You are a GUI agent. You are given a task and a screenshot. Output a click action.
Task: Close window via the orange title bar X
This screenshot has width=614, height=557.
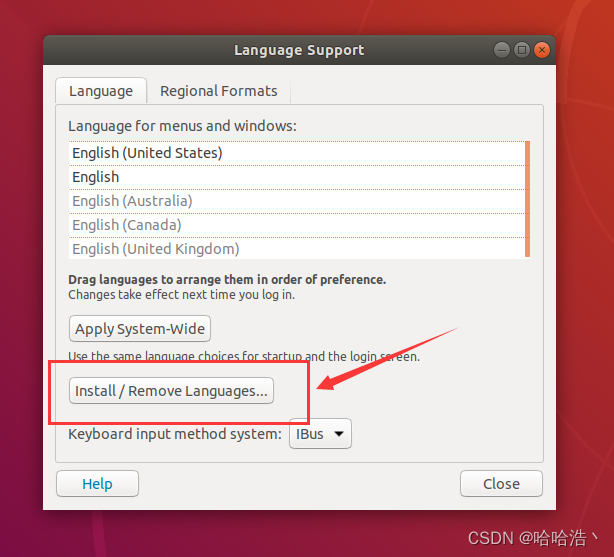coord(542,50)
